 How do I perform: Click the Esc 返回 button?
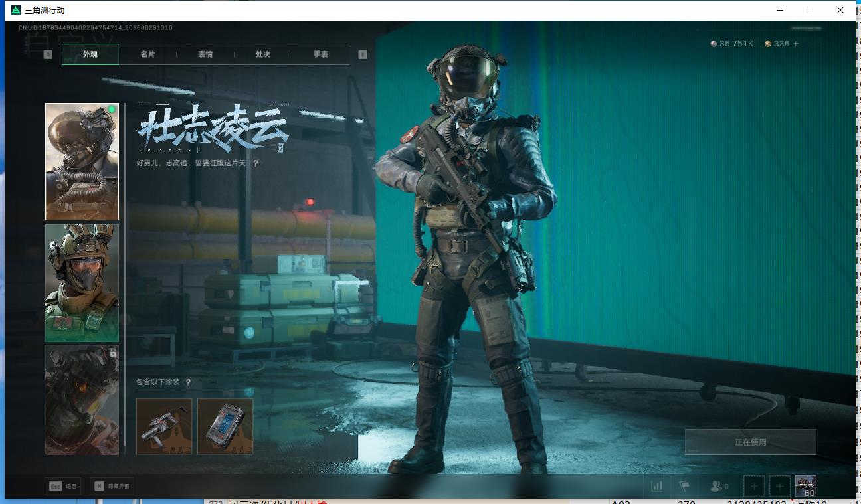(x=64, y=486)
